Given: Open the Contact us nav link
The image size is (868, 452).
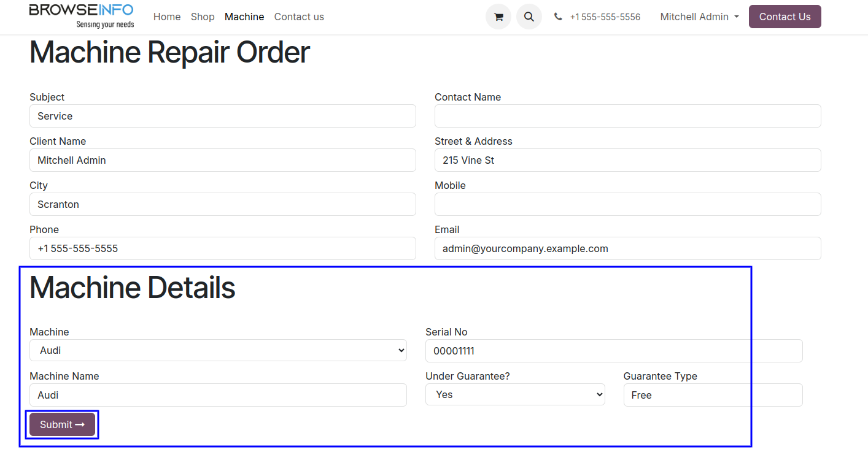Looking at the screenshot, I should pos(299,17).
